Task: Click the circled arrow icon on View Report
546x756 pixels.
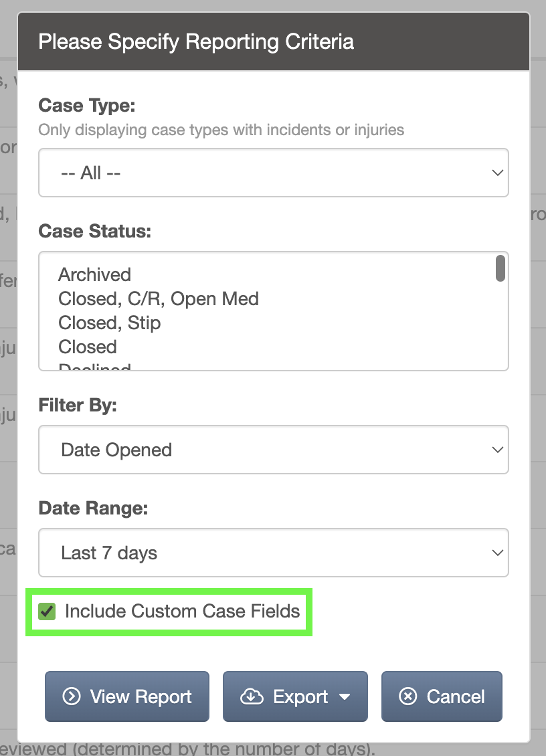Action: [x=72, y=696]
